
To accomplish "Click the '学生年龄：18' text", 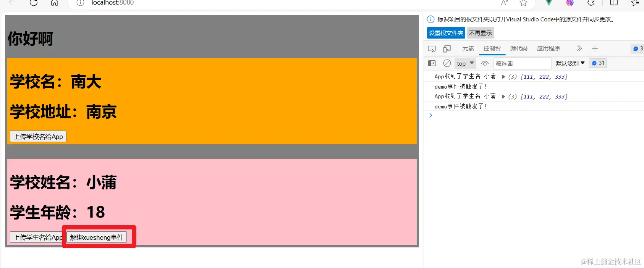I will point(57,212).
